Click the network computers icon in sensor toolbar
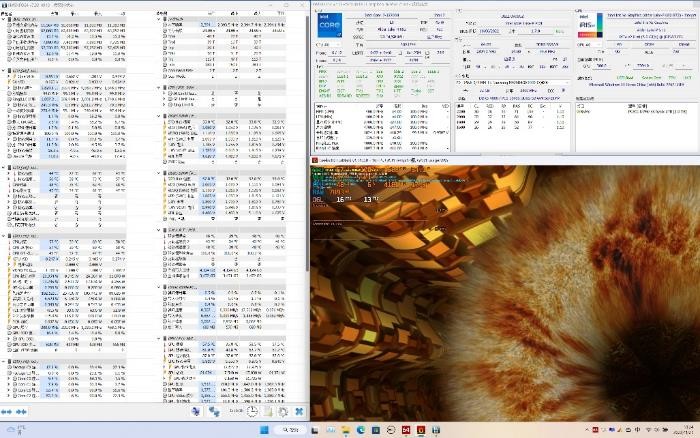The width and height of the screenshot is (700, 438). [214, 411]
